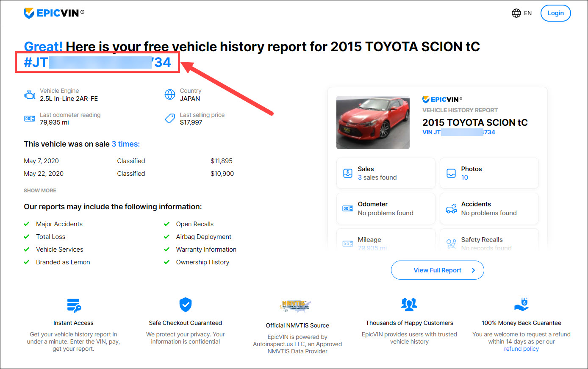The width and height of the screenshot is (588, 369).
Task: Expand sales list with SHOW MORE
Action: [40, 191]
